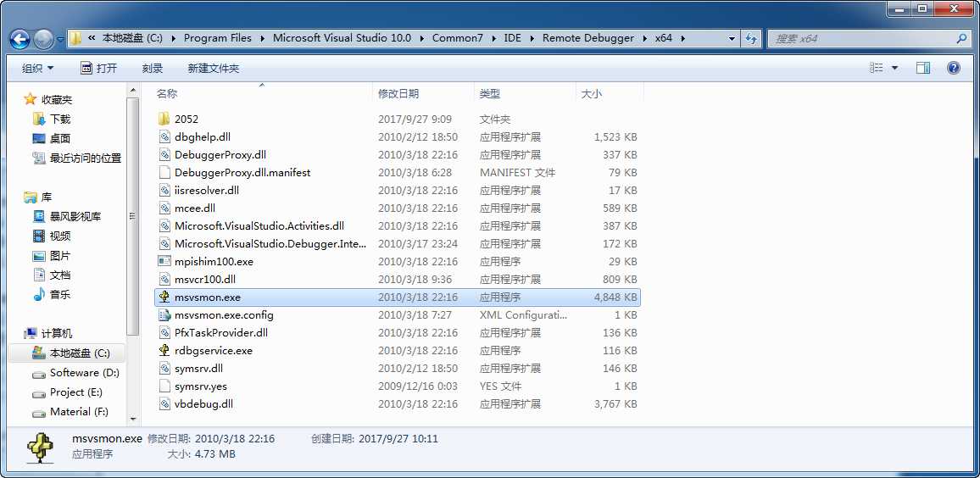
Task: Open 音乐 library
Action: click(x=60, y=294)
